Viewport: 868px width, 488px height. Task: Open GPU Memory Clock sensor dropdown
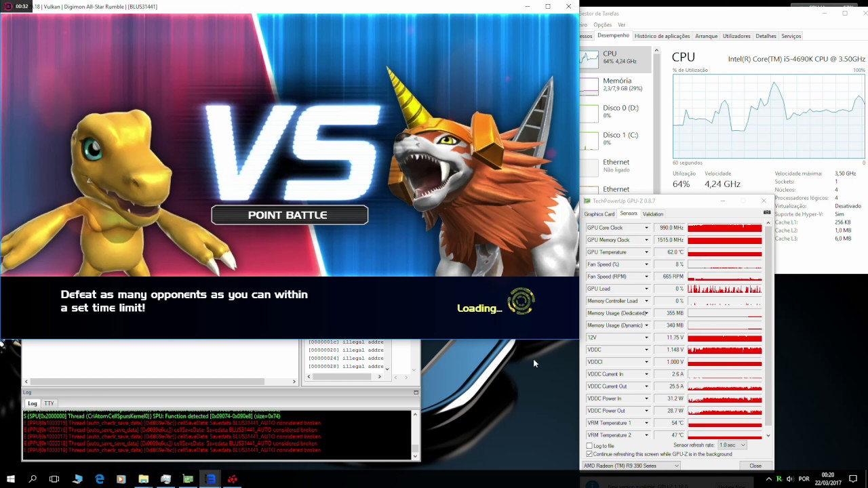point(646,240)
